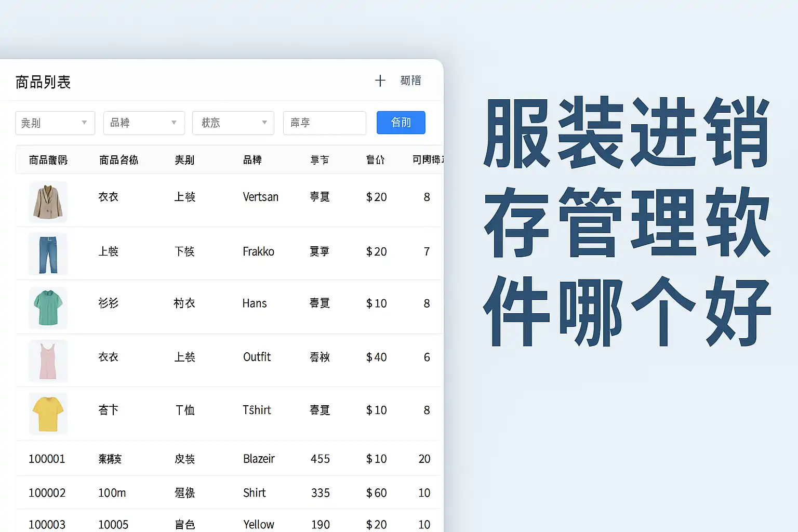Select the row with ID 100002
The height and width of the screenshot is (532, 798).
click(47, 493)
